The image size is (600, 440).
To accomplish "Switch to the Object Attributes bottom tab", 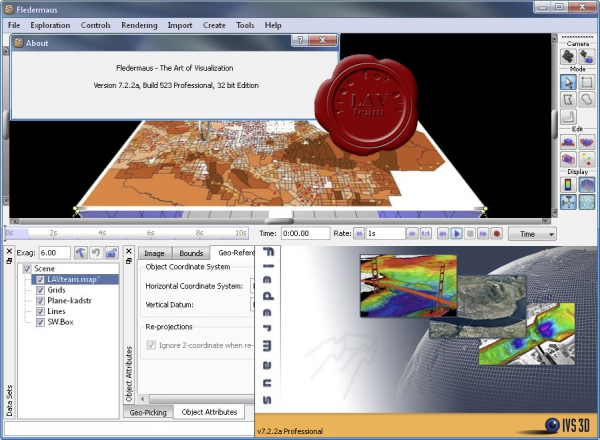I will point(209,412).
